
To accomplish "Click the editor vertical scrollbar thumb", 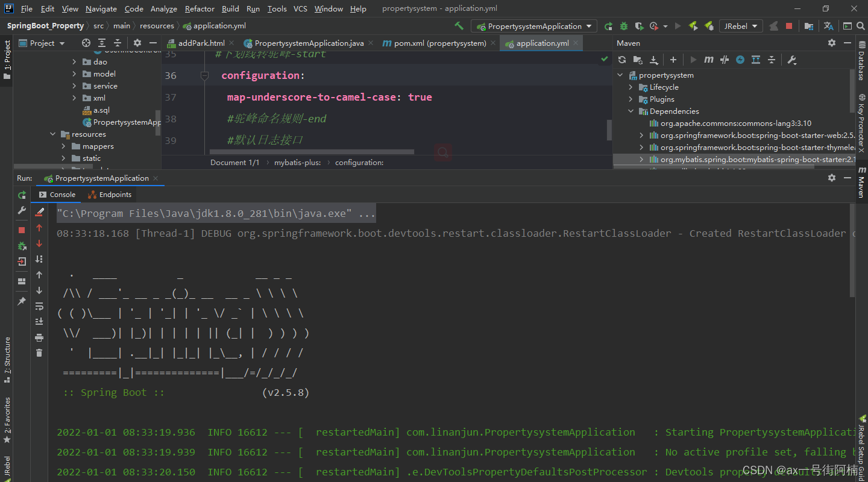I will [609, 130].
